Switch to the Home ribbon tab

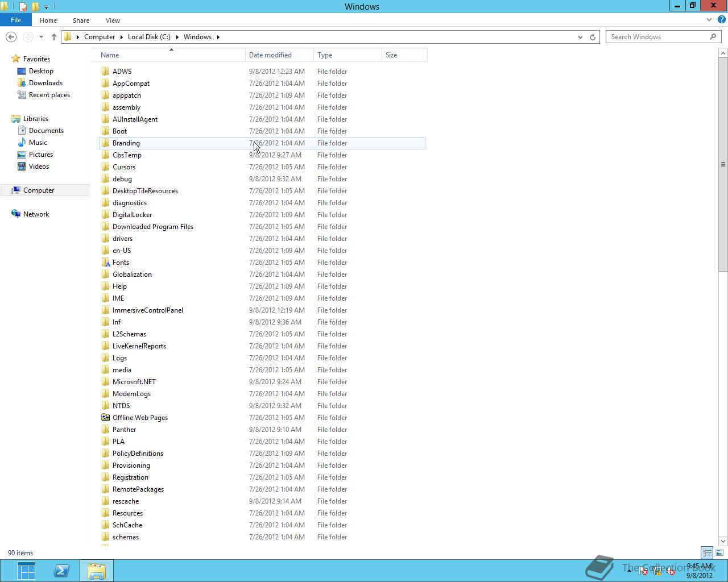tap(48, 20)
